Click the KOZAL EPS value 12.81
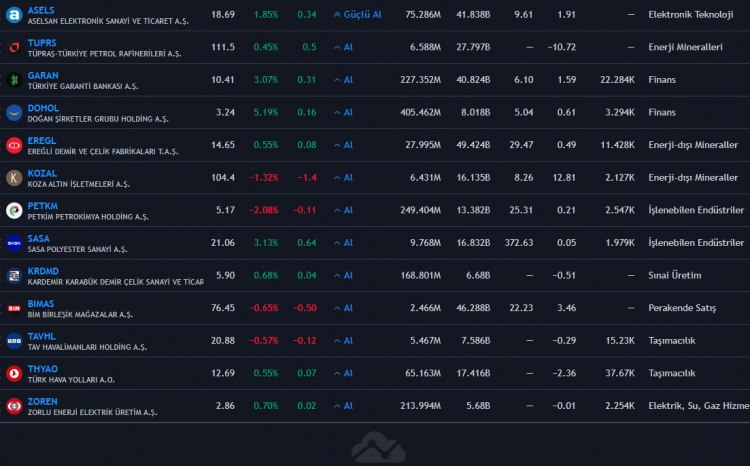This screenshot has height=466, width=750. (563, 178)
